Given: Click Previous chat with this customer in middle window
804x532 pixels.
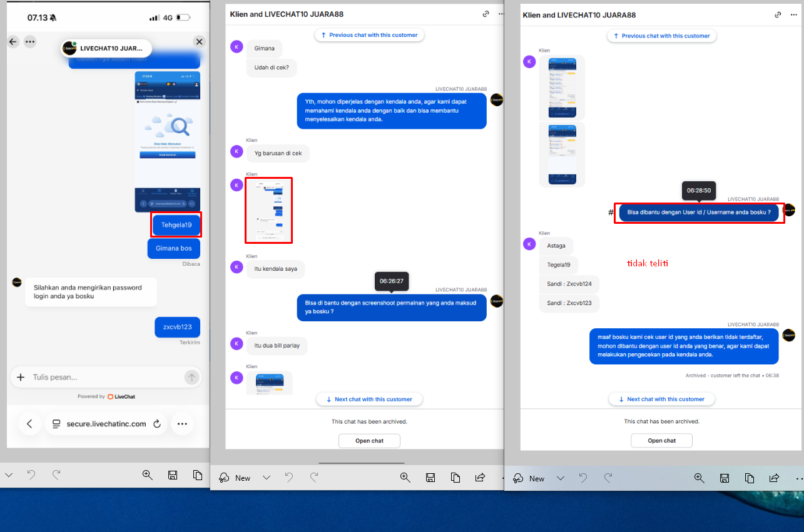Looking at the screenshot, I should [369, 35].
